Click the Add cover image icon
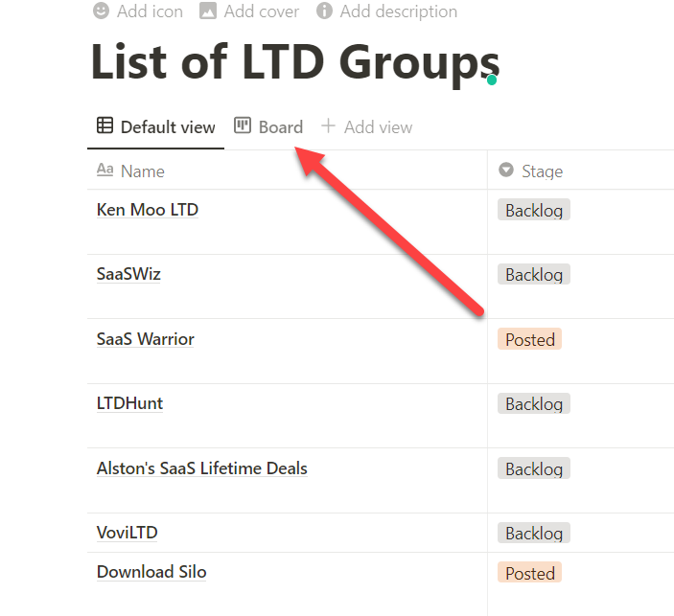Image resolution: width=674 pixels, height=616 pixels. [208, 11]
